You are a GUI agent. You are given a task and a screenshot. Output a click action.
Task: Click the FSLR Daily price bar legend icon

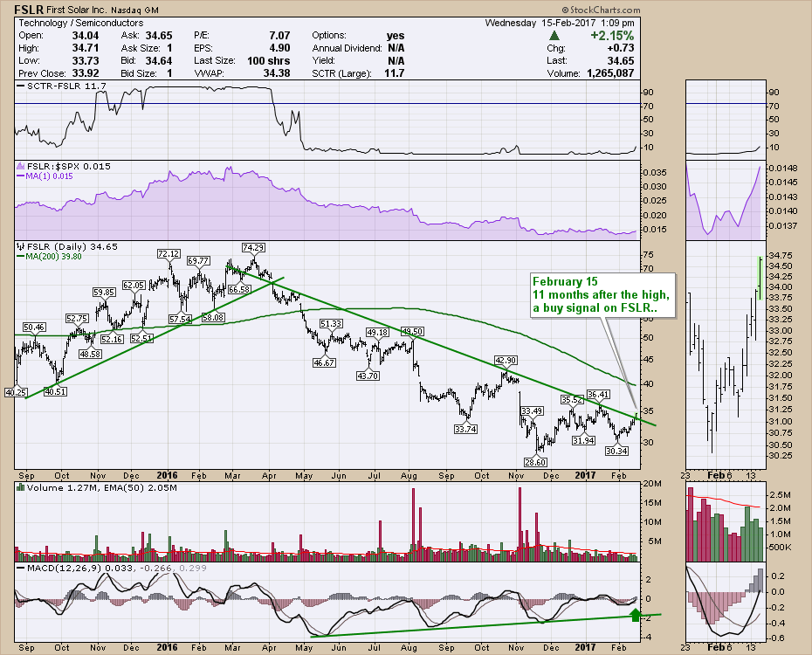[x=21, y=247]
